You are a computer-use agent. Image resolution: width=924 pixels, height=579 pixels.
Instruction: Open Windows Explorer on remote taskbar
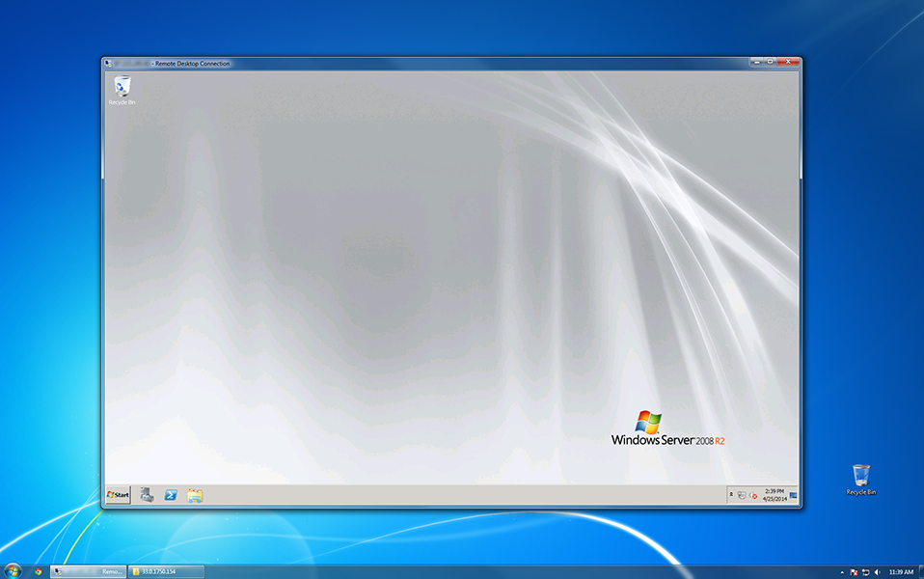pyautogui.click(x=195, y=495)
